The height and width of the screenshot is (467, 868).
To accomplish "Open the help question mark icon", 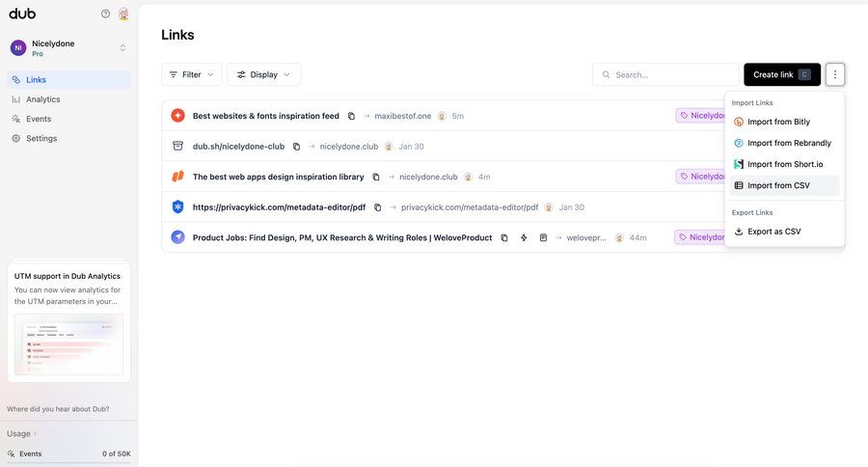I will pos(105,14).
